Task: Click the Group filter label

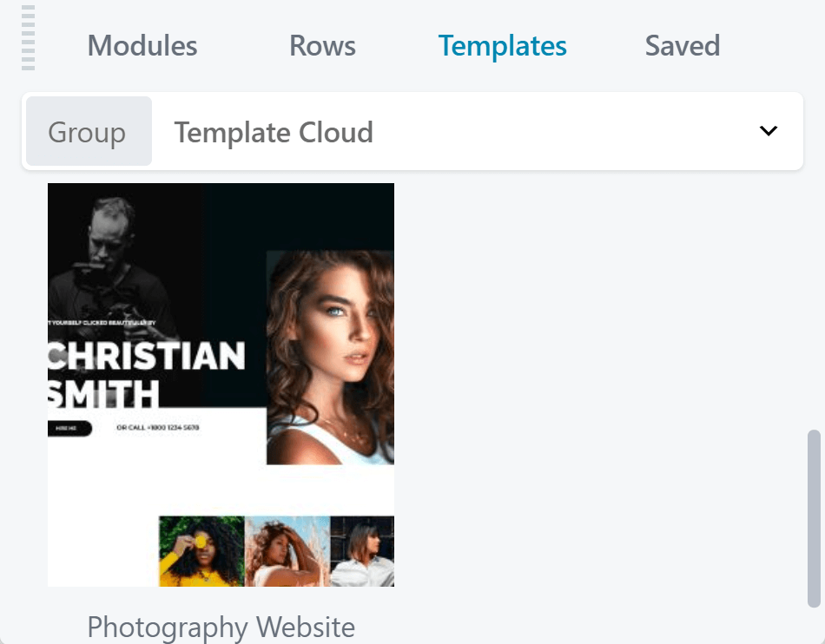Action: click(88, 131)
